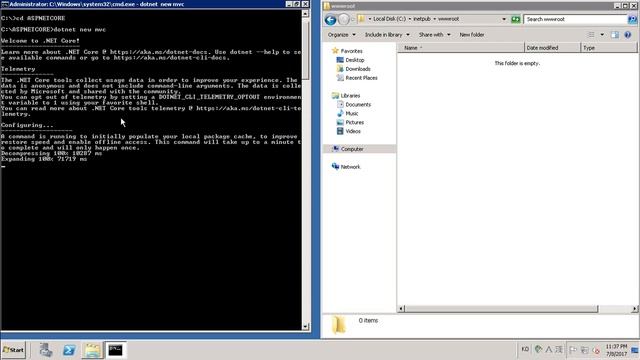Click the wwwroot breadcrumb
Viewport: 640px width, 360px height.
point(448,19)
